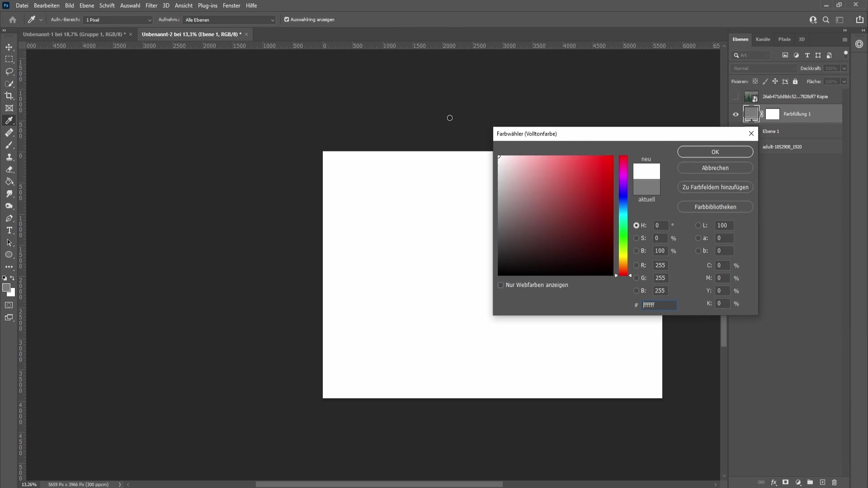Open Farbbibliotheken button
This screenshot has width=868, height=488.
(x=715, y=207)
